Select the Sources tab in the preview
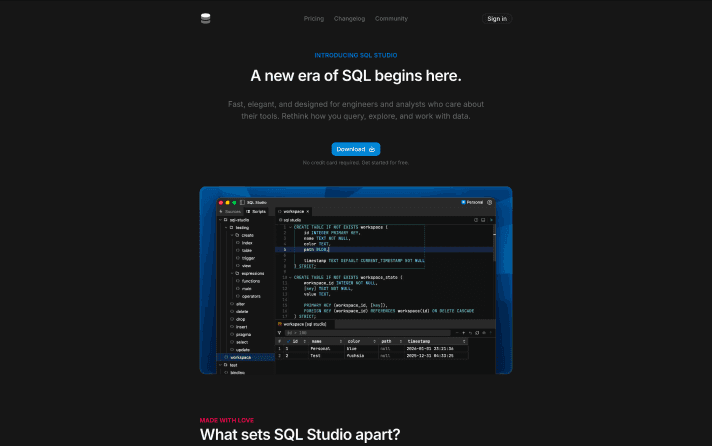 point(231,212)
